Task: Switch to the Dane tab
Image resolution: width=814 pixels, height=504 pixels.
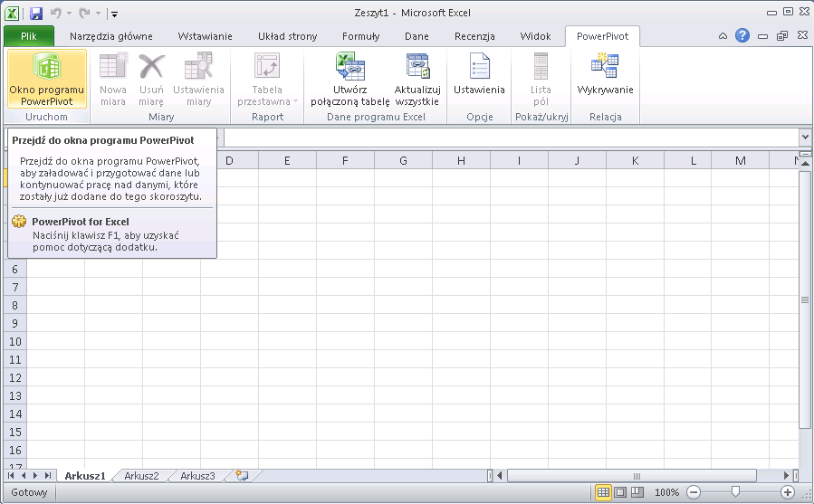Action: tap(417, 36)
